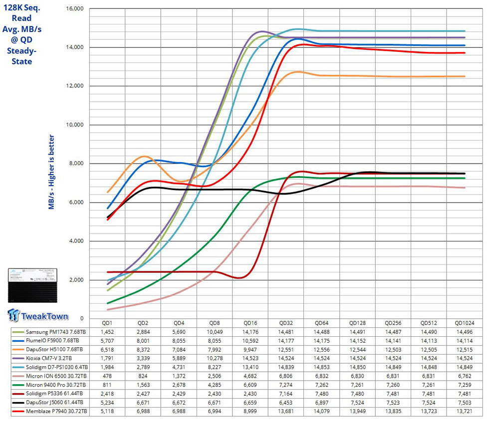Click the Samsung PM1743 green legend line

click(x=18, y=332)
